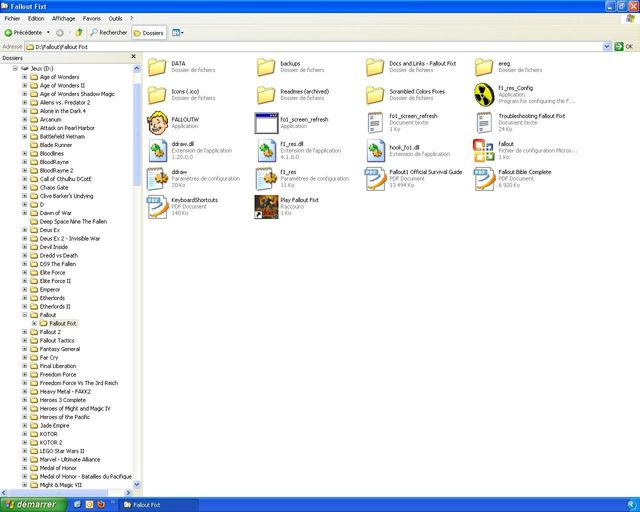Screen dimensions: 640x512
Task: Click the folder tree scroll down arrow
Action: [x=137, y=485]
